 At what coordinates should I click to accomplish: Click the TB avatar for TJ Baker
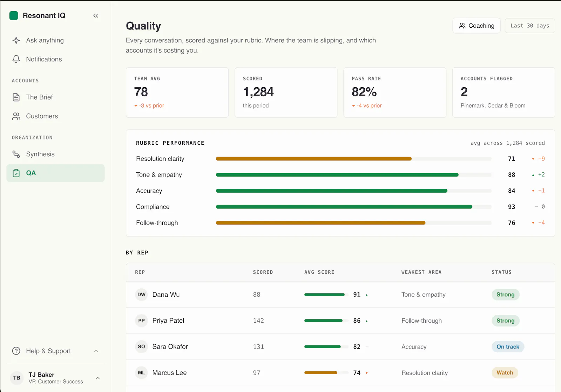coord(16,378)
